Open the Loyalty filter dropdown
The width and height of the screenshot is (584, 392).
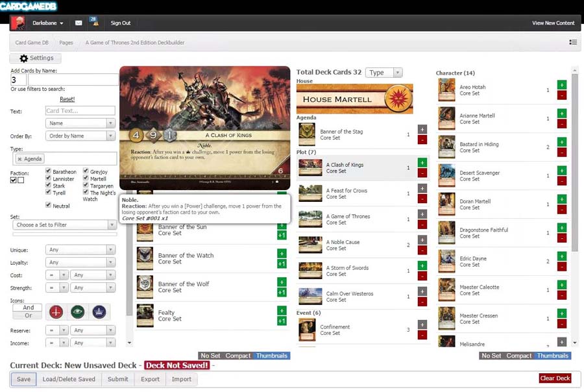click(x=80, y=262)
